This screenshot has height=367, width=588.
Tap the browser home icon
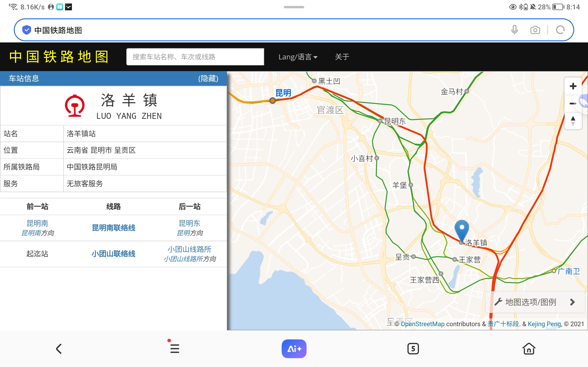point(529,349)
